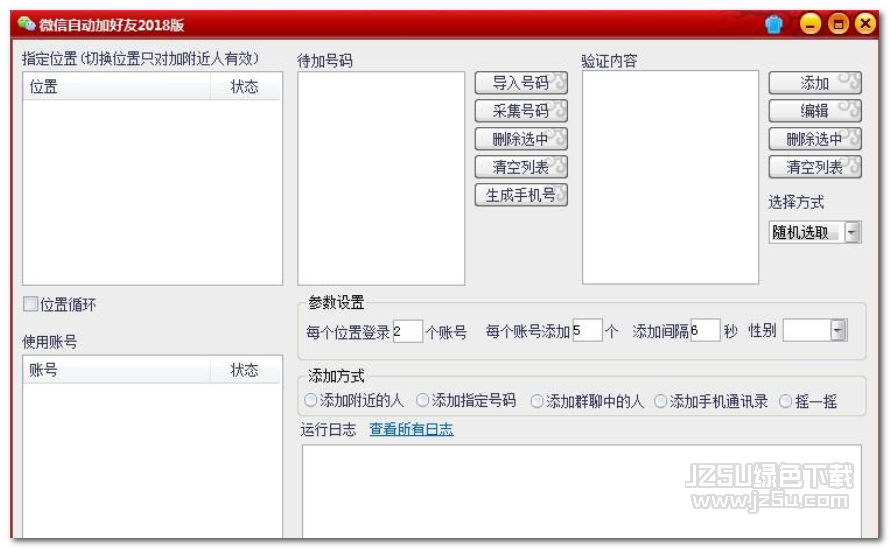Select the 添加指定号码 radio option
Image resolution: width=890 pixels, height=549 pixels.
tap(423, 401)
